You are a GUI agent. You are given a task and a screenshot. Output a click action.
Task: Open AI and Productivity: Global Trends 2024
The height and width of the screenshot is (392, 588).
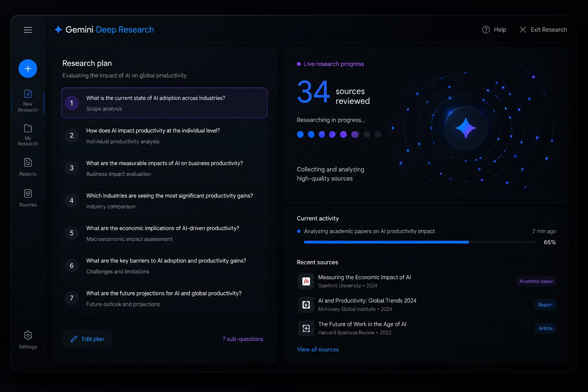click(367, 301)
